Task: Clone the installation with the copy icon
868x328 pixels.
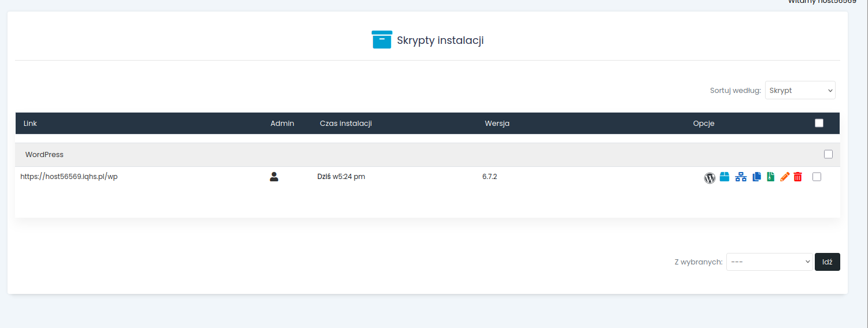Action: point(756,177)
